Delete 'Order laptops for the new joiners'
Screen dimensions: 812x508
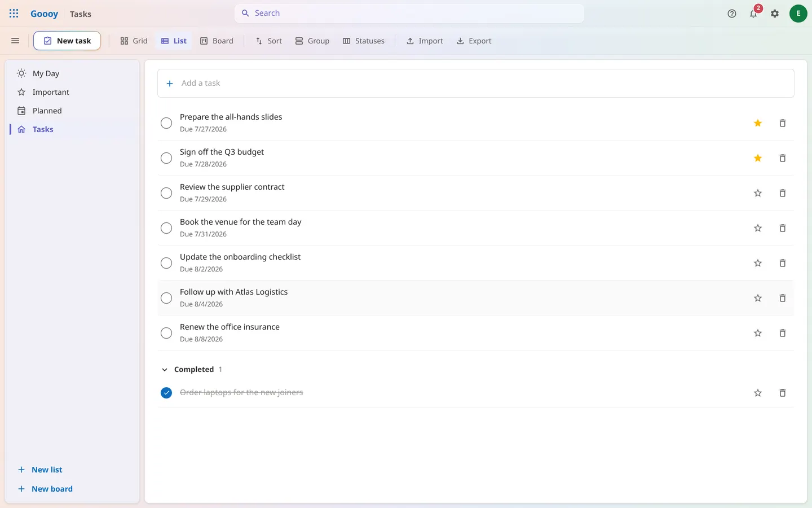pos(783,393)
